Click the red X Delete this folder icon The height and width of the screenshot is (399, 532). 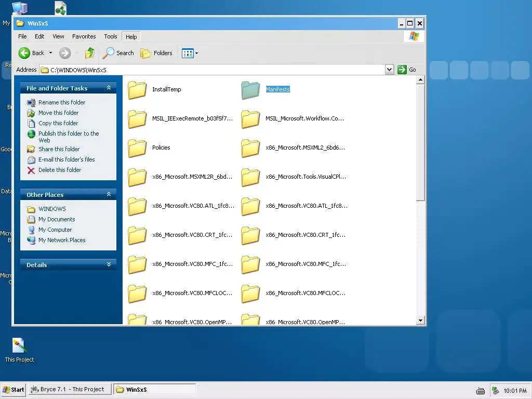coord(31,170)
